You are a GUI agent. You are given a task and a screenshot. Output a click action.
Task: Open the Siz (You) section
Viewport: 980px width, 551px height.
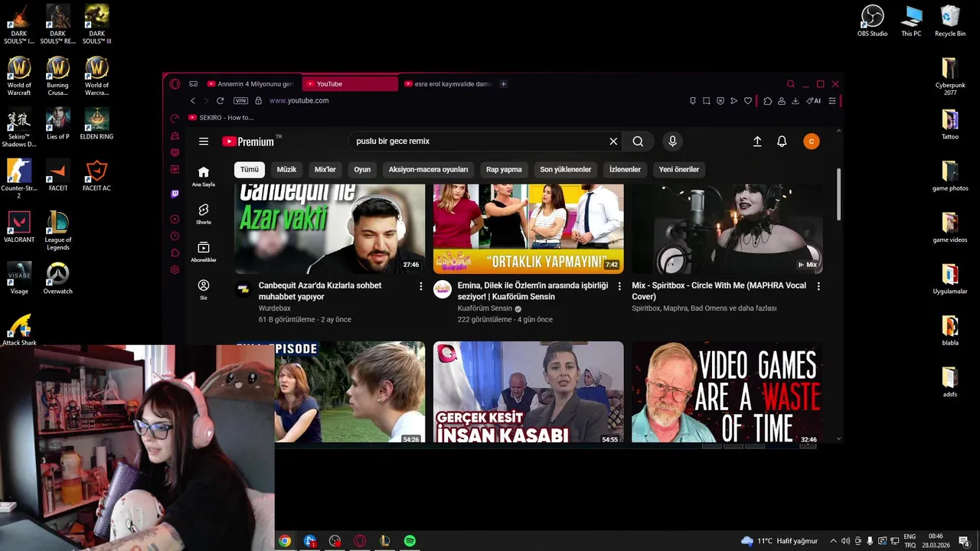pos(204,289)
